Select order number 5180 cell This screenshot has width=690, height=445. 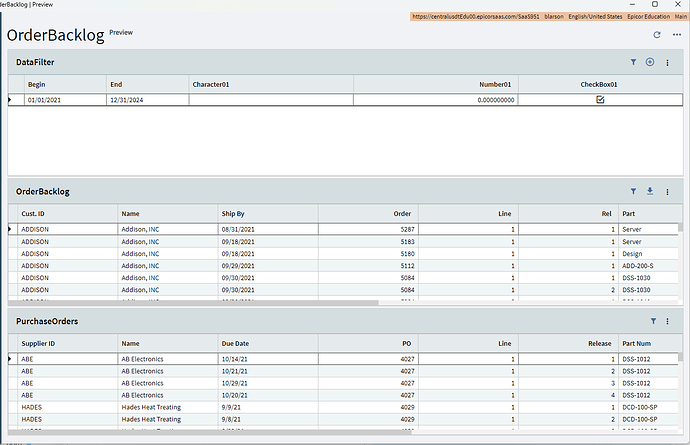pos(368,254)
